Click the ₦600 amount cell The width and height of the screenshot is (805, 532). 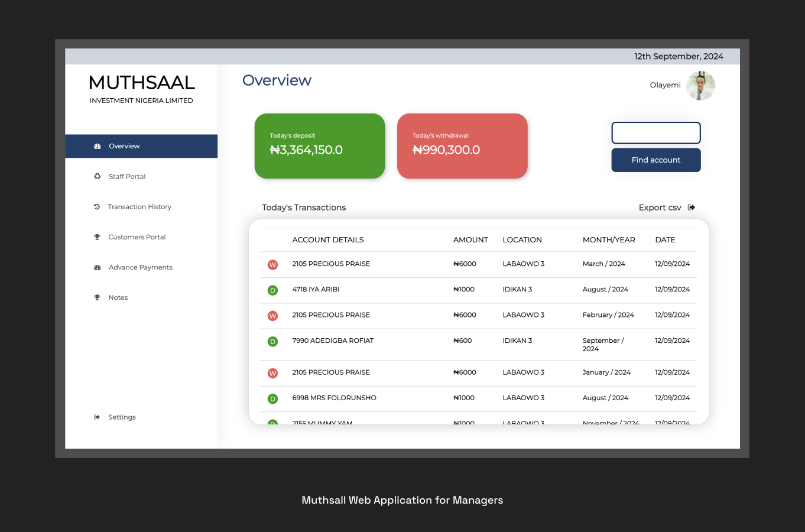(462, 340)
